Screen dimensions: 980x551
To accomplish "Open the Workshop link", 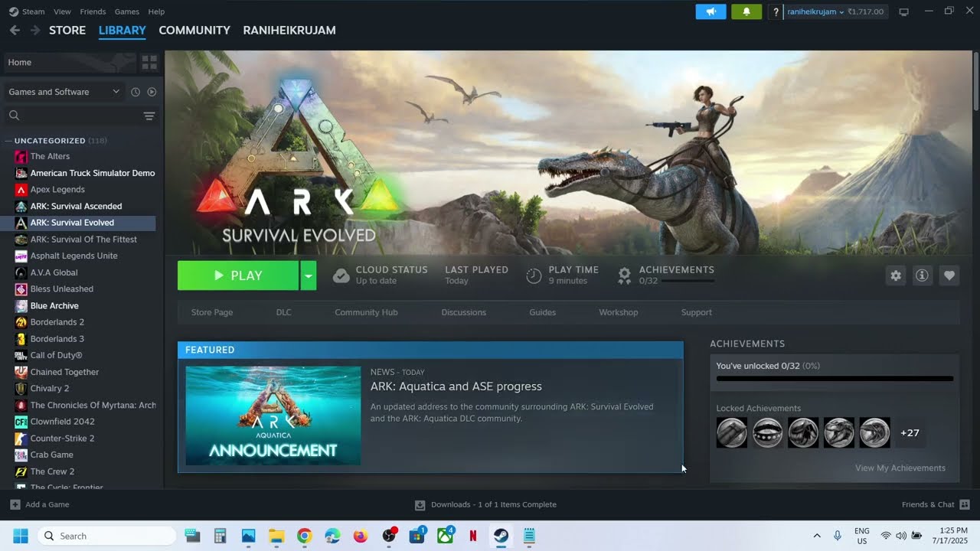I will (619, 312).
